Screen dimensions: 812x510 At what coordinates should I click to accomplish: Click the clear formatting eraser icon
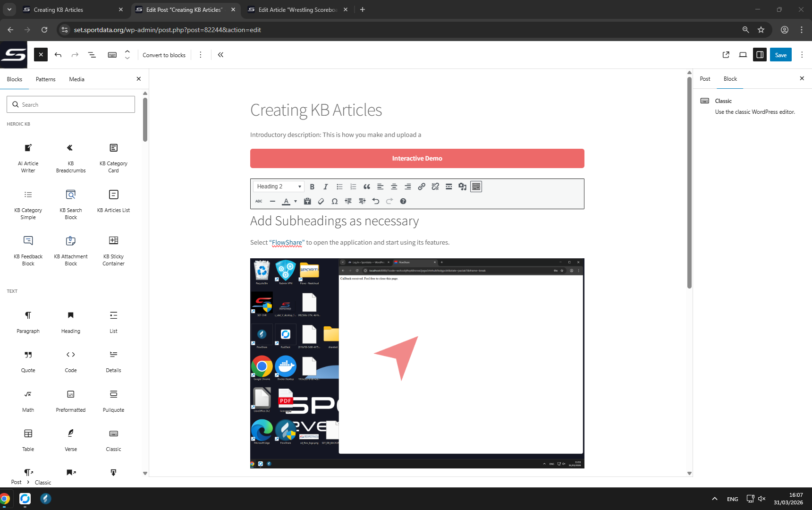click(x=321, y=201)
